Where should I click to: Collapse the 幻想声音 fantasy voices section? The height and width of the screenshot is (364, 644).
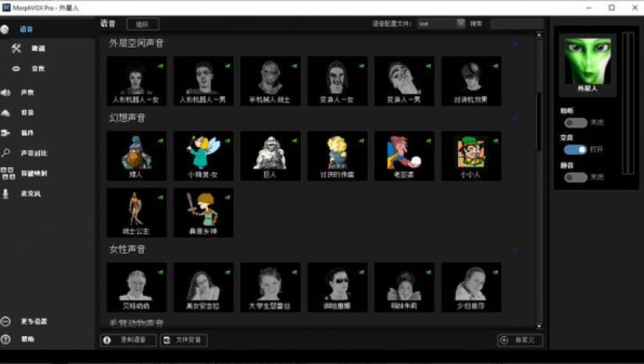tap(514, 119)
